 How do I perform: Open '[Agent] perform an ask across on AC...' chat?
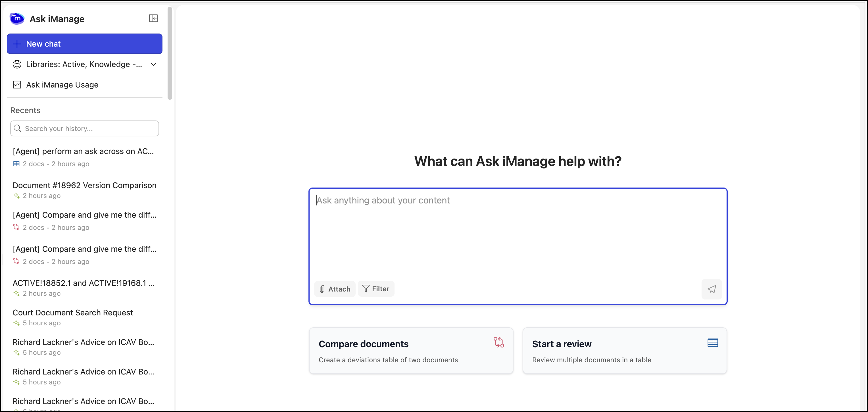[x=84, y=157]
